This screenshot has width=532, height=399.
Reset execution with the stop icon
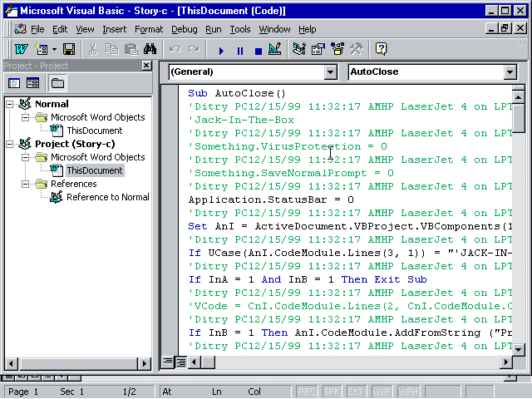(x=259, y=51)
